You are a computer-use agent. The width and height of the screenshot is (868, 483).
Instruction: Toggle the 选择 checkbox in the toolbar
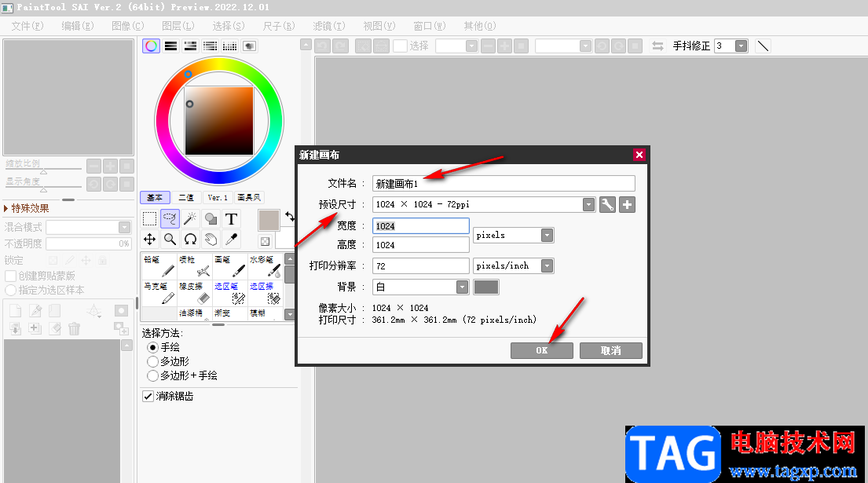click(400, 46)
